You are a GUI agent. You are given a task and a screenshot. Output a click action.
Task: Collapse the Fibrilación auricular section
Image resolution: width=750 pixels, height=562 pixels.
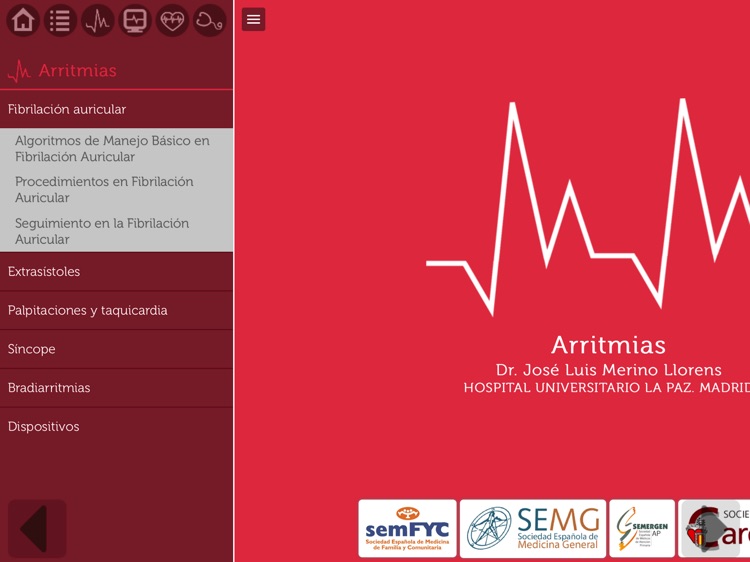[x=116, y=109]
